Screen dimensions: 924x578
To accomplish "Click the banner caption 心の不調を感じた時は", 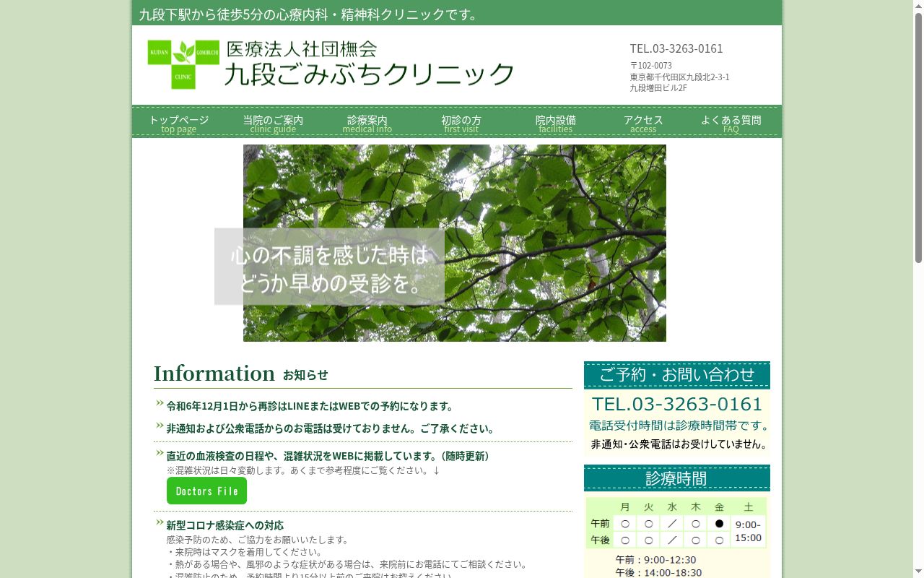I will [330, 255].
